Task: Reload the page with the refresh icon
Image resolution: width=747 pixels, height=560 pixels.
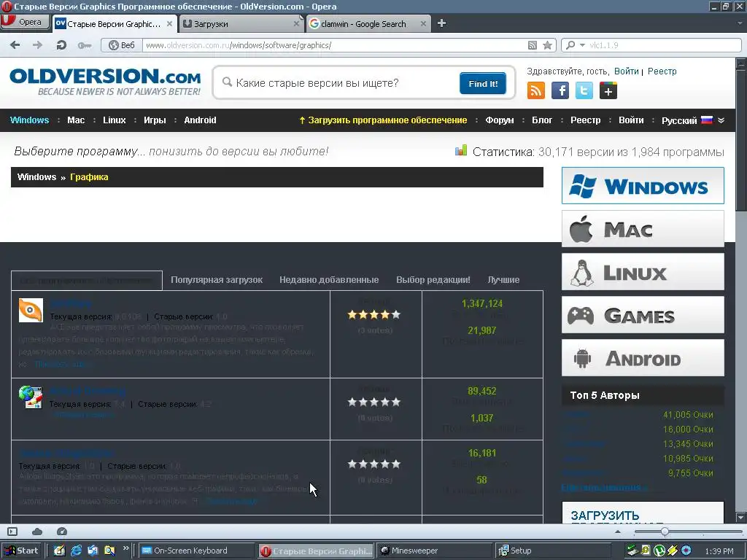Action: tap(61, 45)
